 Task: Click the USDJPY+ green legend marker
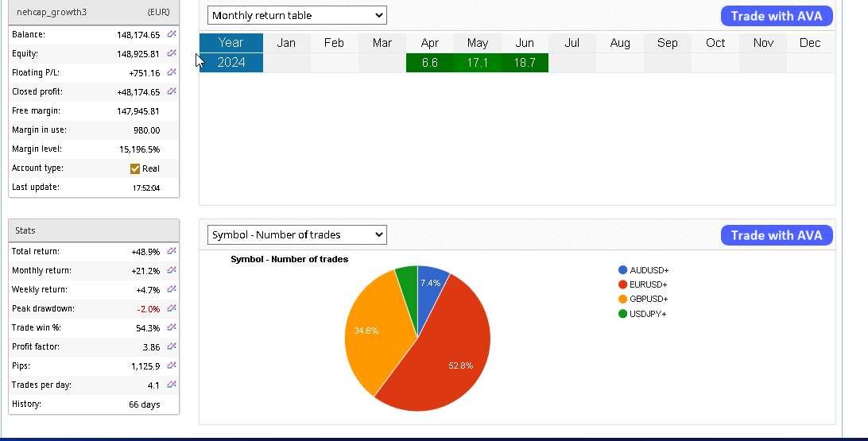click(623, 314)
